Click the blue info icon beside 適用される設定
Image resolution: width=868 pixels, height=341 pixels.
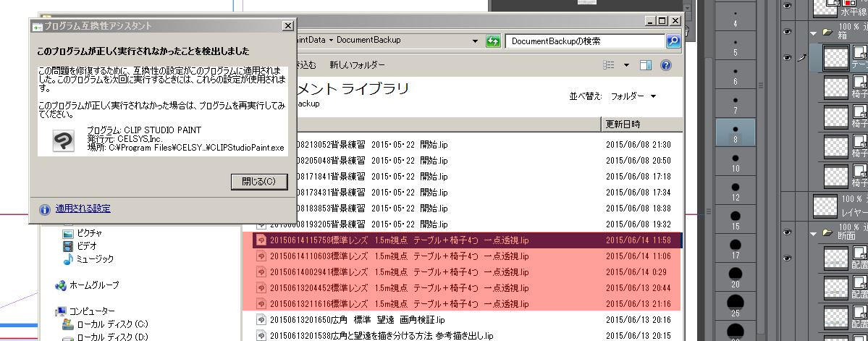(45, 209)
